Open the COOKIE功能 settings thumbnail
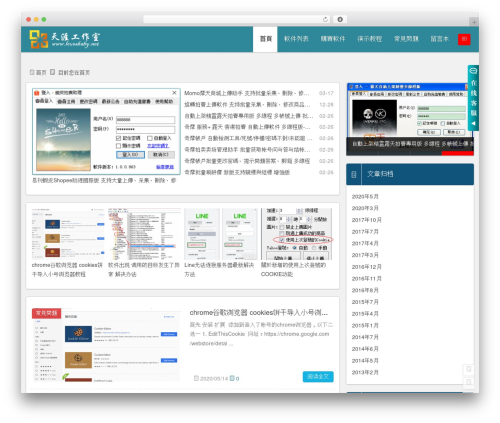 [x=297, y=234]
